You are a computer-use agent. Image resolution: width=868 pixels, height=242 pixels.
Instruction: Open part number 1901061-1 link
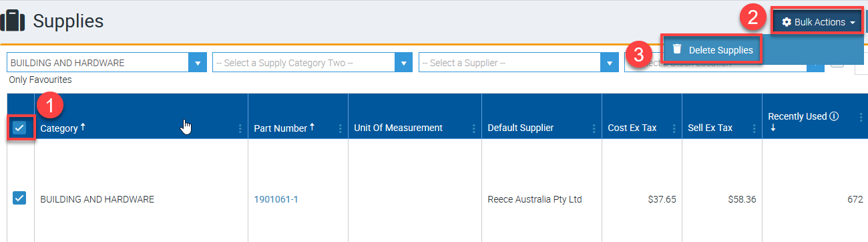coord(276,199)
